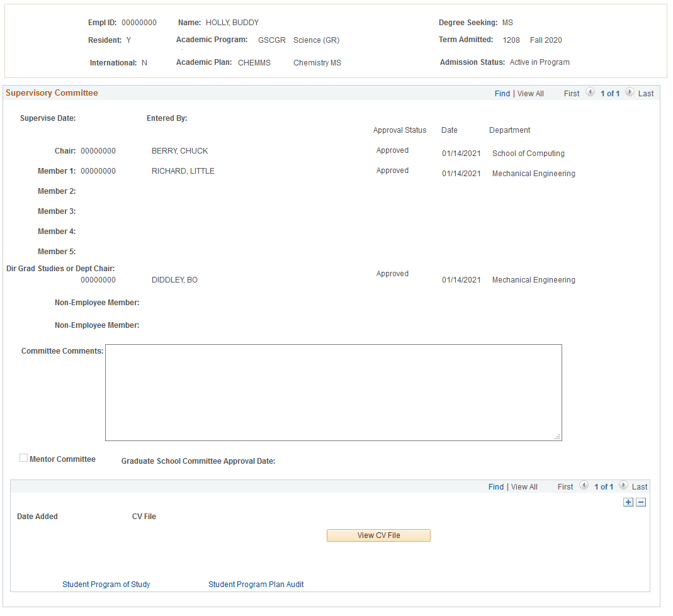
Task: Click the ID 00000000 beside DIDDLEY, BO
Action: (x=98, y=280)
